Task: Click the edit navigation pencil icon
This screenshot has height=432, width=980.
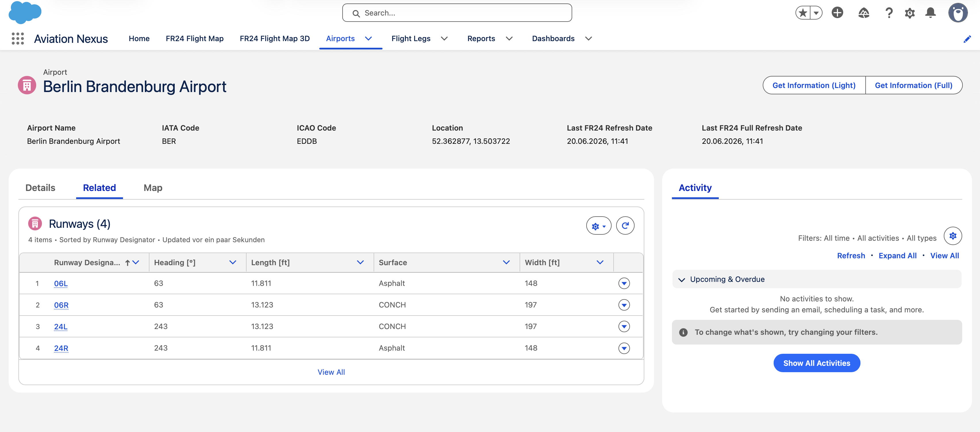Action: 967,39
